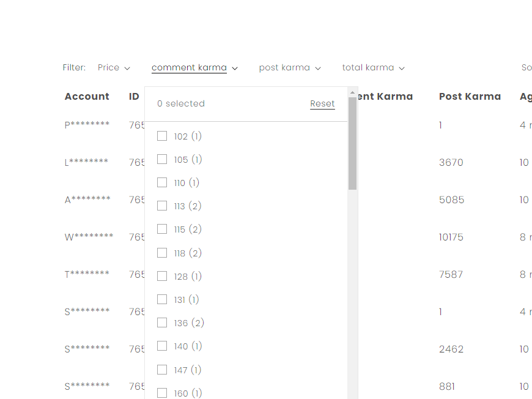Check the 102 (1) checkbox

[162, 136]
